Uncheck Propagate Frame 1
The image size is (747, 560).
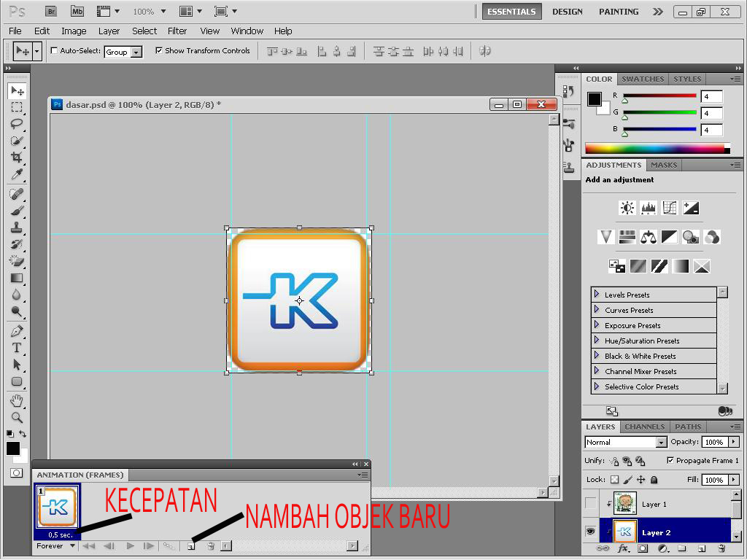point(670,461)
